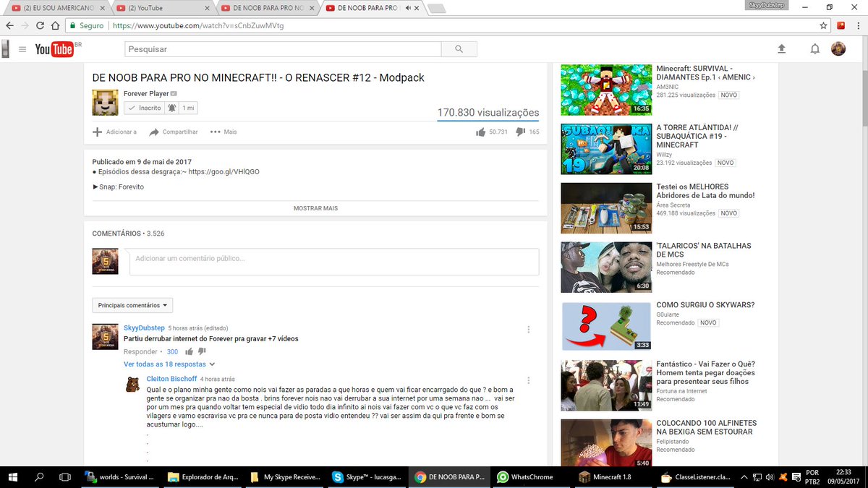Open the YouTube upload icon
The width and height of the screenshot is (868, 488).
(x=781, y=49)
